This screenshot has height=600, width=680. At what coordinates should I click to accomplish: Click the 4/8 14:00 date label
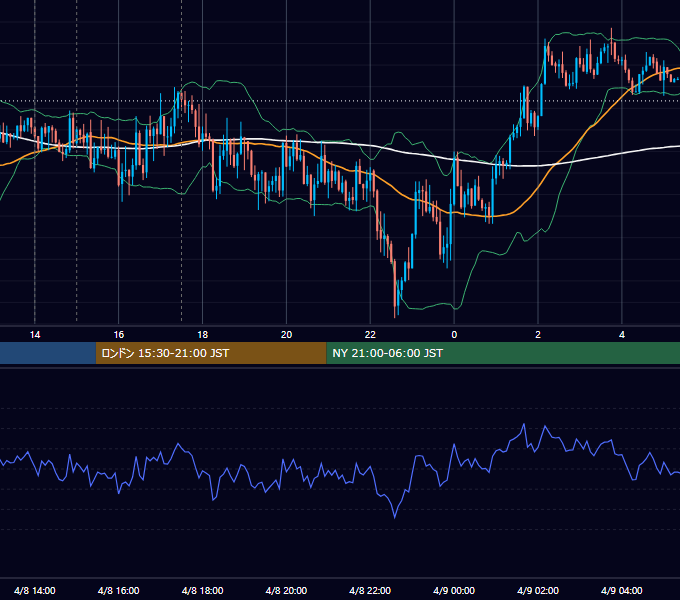pyautogui.click(x=35, y=590)
